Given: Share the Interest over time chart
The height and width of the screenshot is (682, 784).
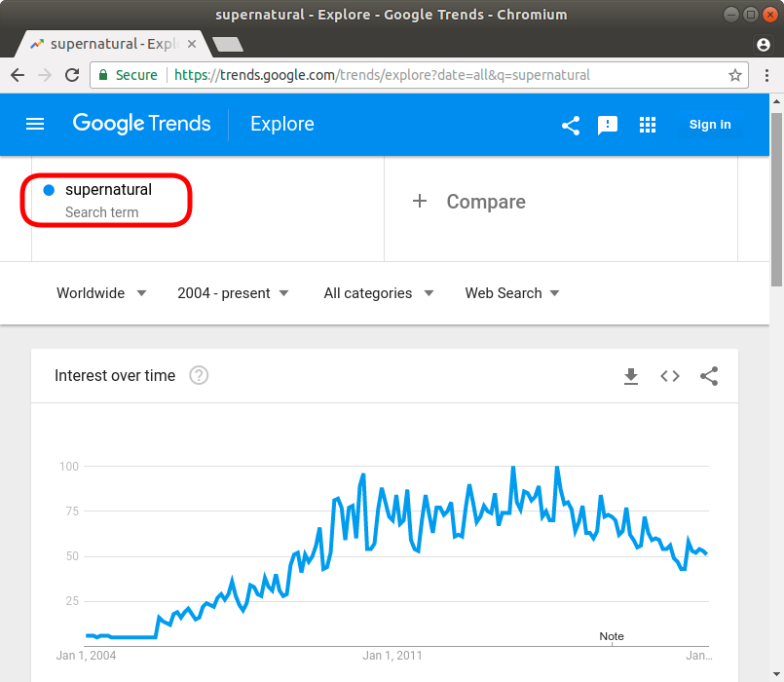Looking at the screenshot, I should [x=709, y=376].
